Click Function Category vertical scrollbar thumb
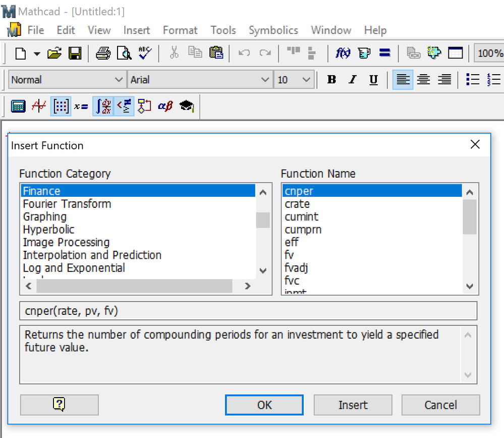This screenshot has width=504, height=438. 263,220
